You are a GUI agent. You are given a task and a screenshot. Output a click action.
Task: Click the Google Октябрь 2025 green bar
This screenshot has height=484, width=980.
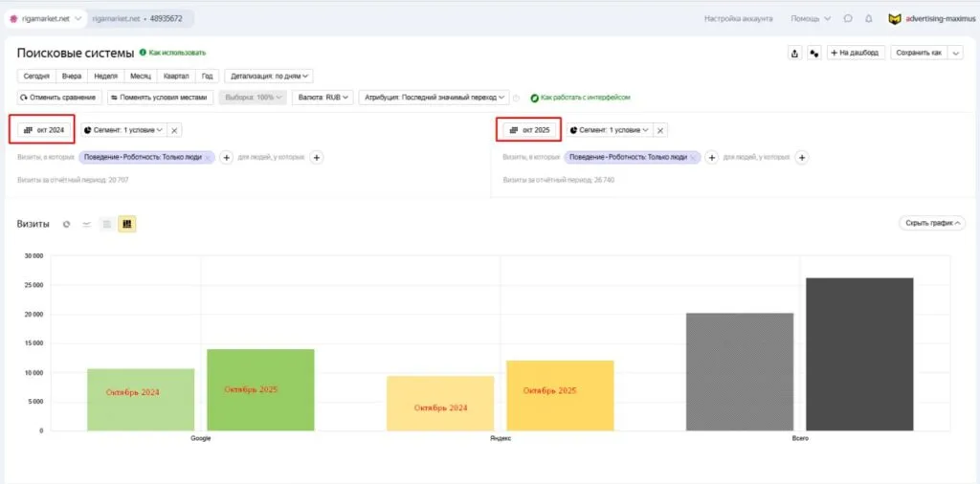pyautogui.click(x=260, y=389)
